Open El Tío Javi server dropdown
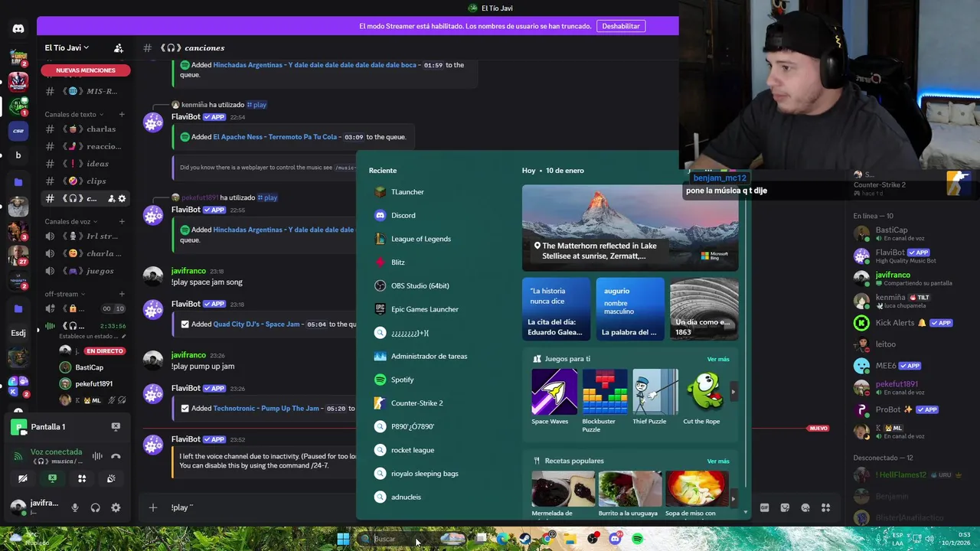This screenshot has height=551, width=980. pyautogui.click(x=67, y=47)
